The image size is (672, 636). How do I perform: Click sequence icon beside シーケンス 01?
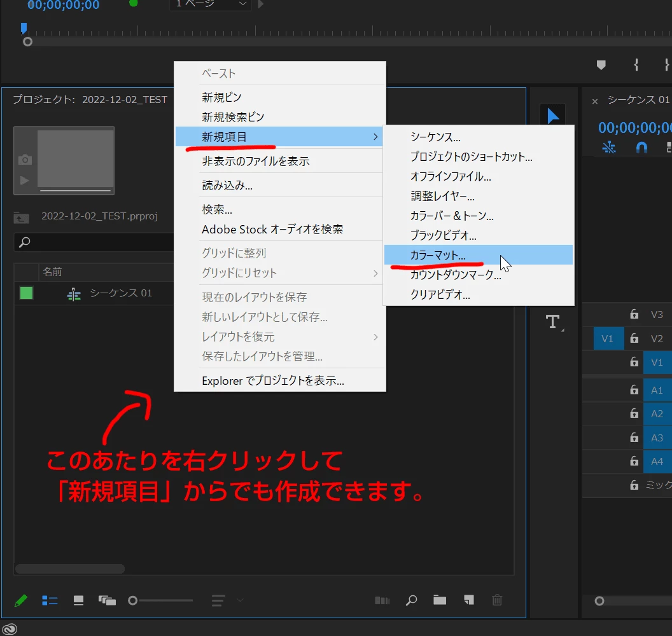tap(74, 294)
